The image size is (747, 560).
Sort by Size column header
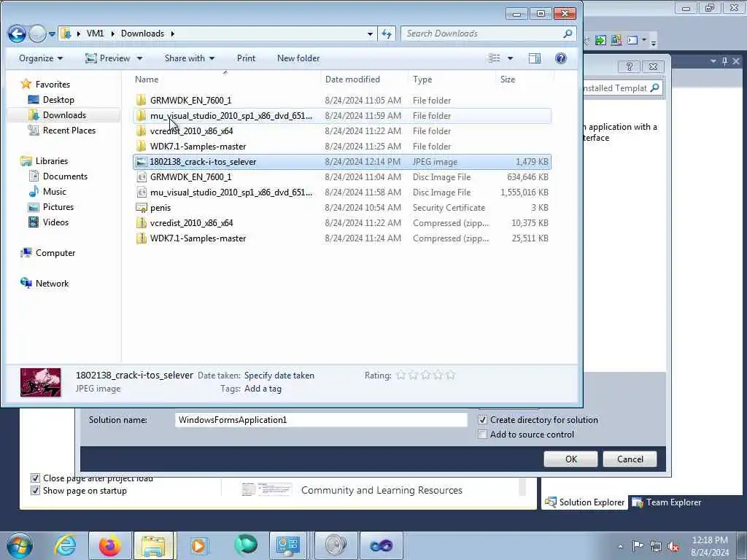coord(508,79)
